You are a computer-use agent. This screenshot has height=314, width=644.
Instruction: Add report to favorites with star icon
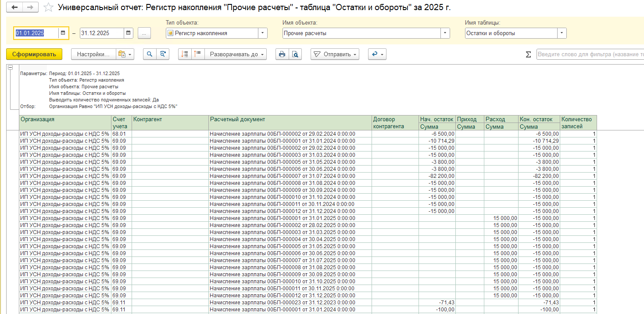tap(49, 7)
